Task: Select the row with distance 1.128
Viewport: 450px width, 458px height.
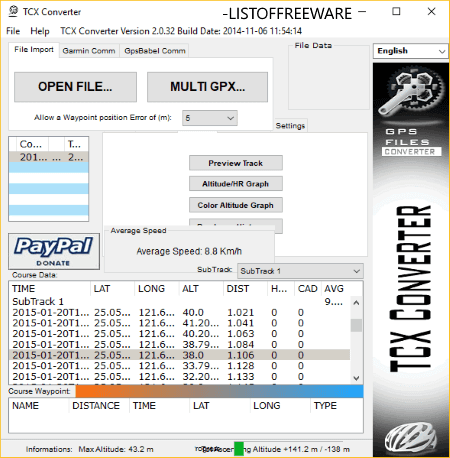Action: (x=180, y=366)
